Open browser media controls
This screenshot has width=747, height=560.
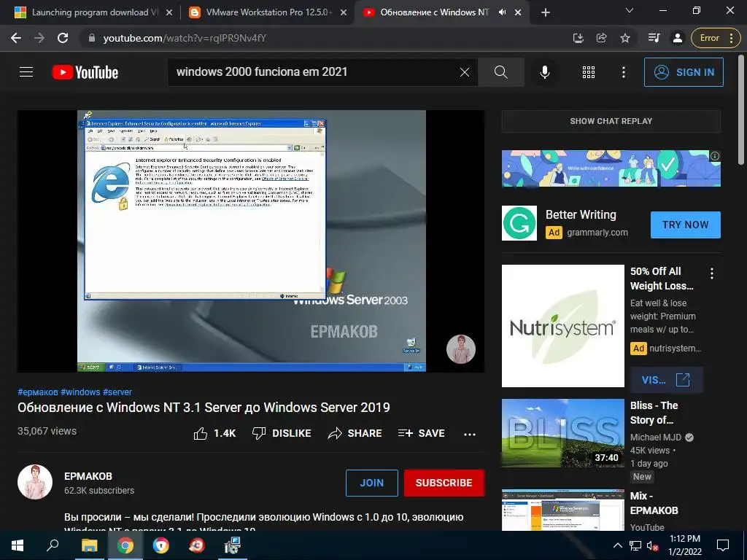654,38
